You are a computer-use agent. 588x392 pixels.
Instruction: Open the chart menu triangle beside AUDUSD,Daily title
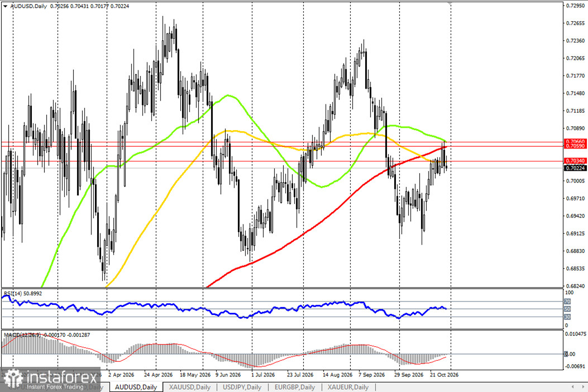coord(5,6)
